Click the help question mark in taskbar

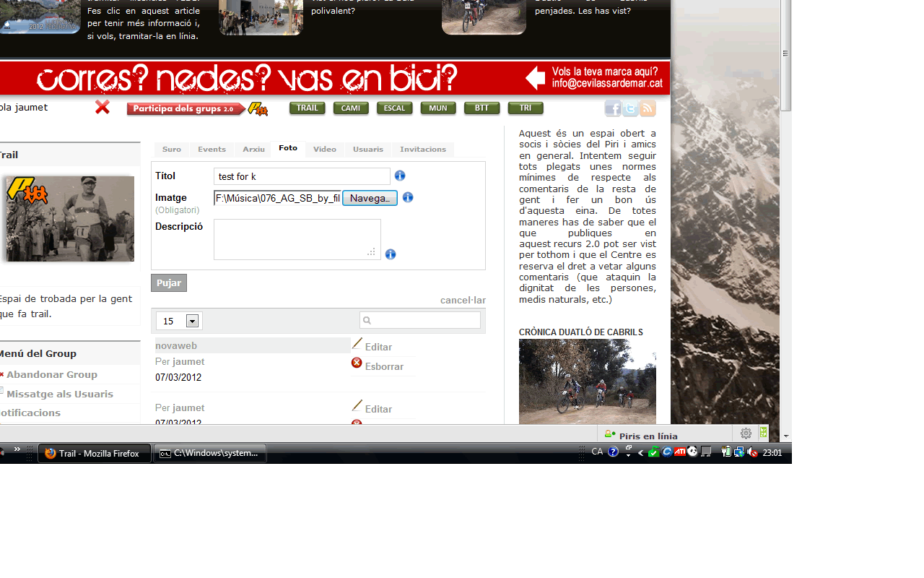(613, 452)
